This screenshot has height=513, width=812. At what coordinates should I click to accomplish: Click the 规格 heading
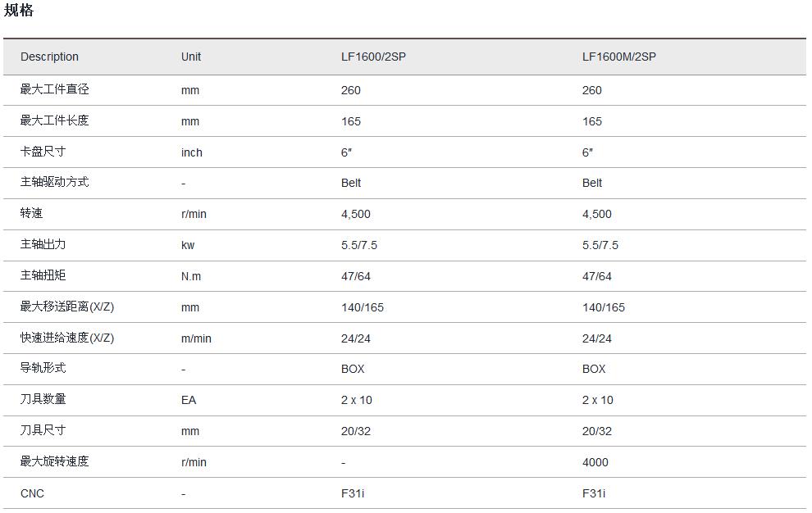click(x=19, y=11)
